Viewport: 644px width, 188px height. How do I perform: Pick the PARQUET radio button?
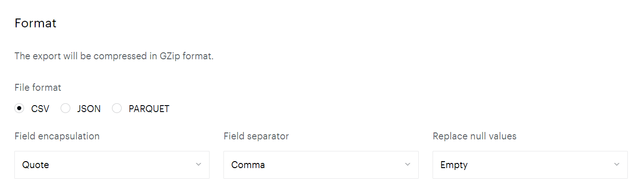tap(117, 109)
